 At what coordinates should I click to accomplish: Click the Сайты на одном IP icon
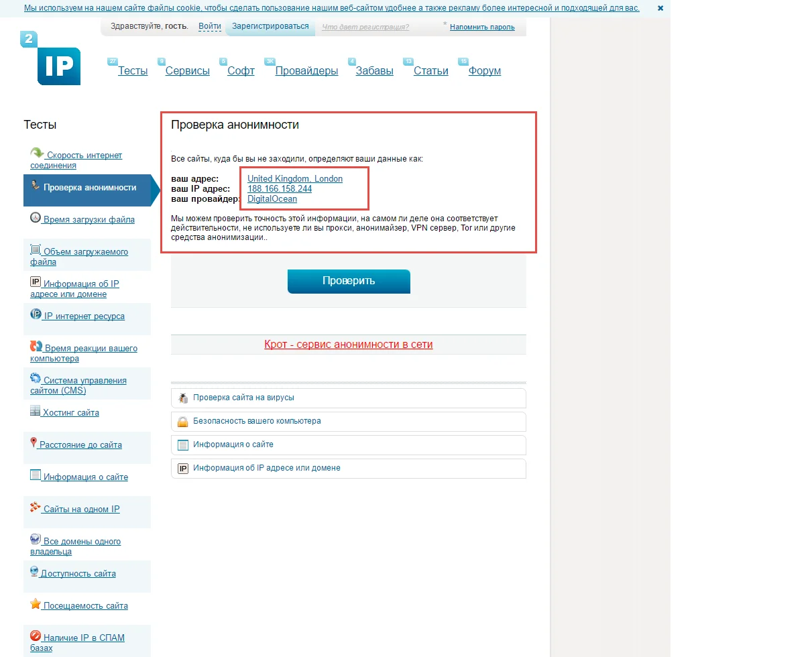(36, 507)
